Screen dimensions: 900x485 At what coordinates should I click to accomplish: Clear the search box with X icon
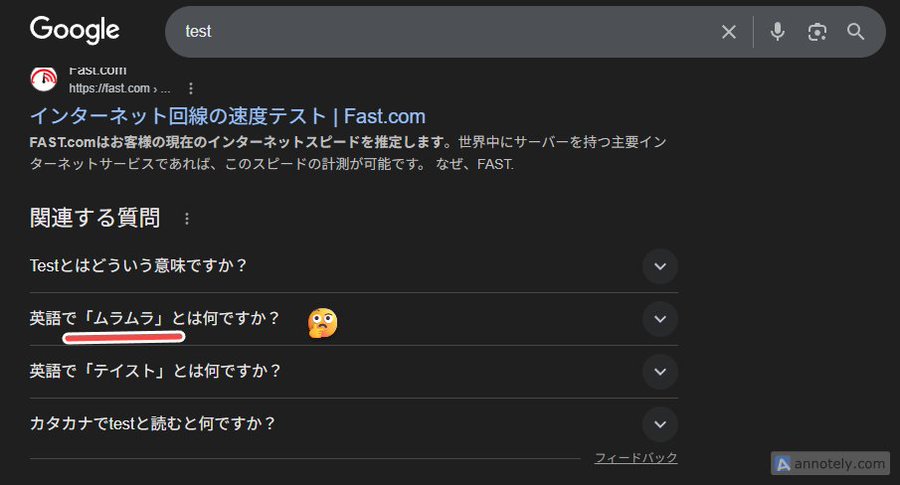click(729, 32)
